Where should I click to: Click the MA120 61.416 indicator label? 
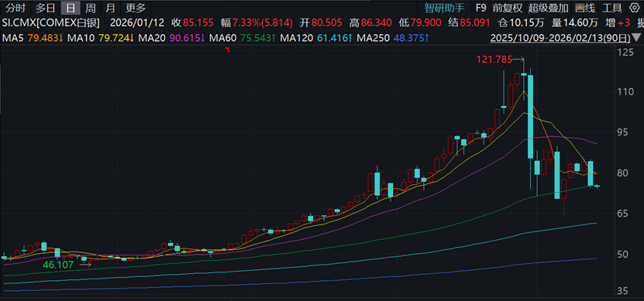pyautogui.click(x=316, y=38)
